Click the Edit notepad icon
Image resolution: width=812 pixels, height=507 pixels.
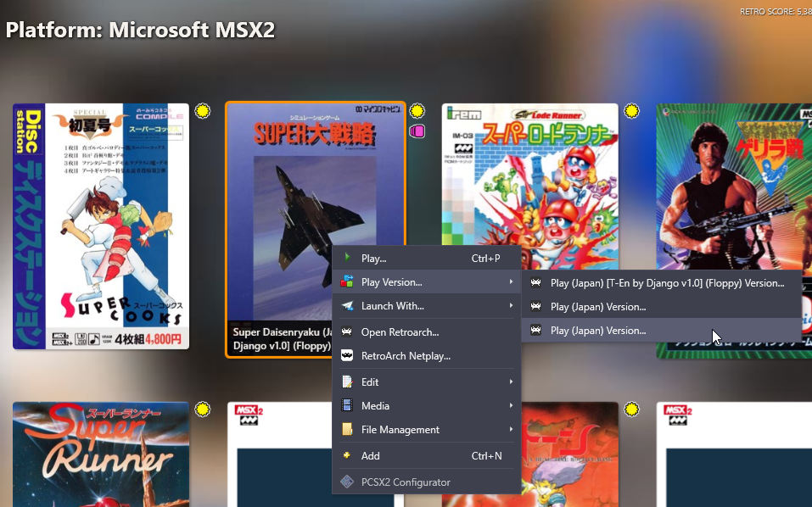347,382
